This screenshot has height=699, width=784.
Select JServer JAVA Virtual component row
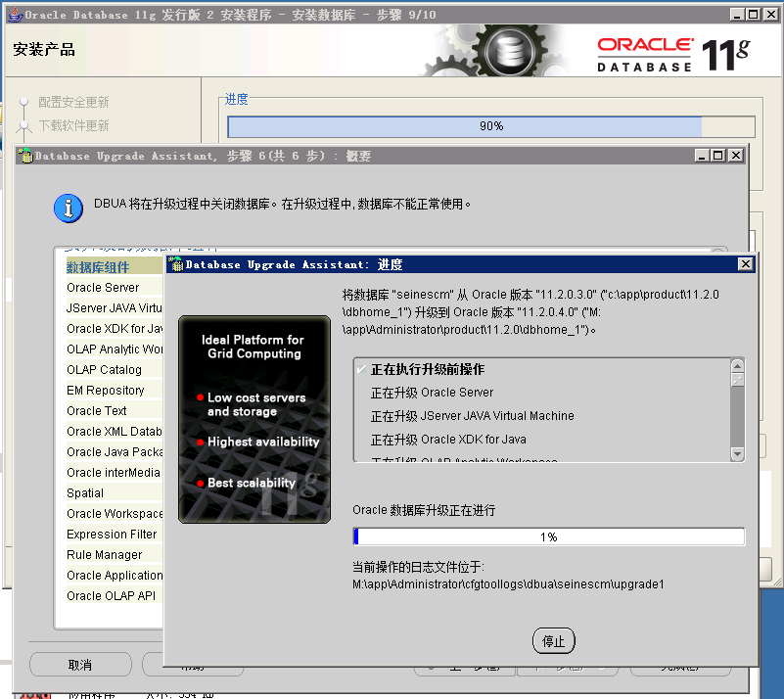(114, 308)
